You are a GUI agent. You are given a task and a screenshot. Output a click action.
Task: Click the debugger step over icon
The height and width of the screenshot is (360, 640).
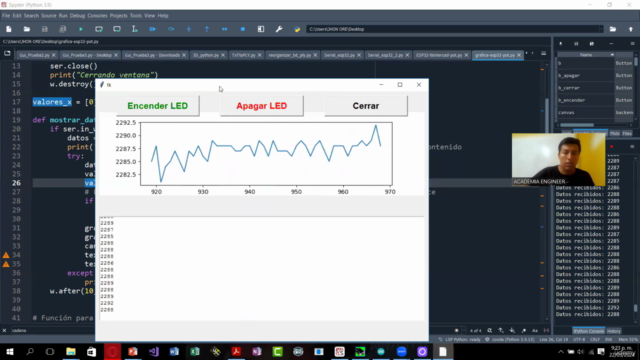tap(171, 29)
